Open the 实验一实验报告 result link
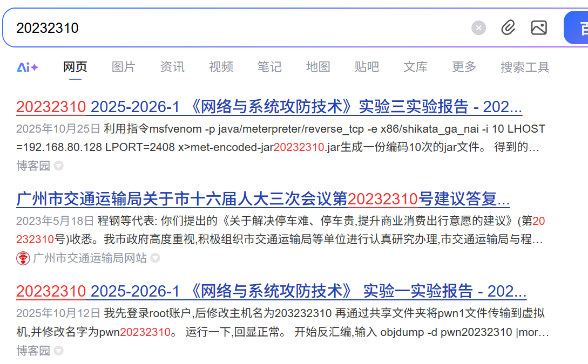 [271, 291]
